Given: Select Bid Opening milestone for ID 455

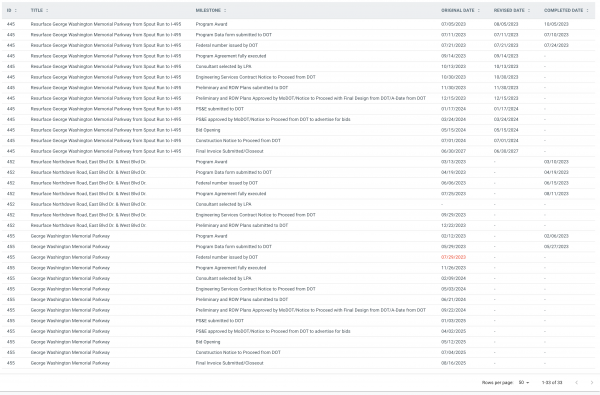Looking at the screenshot, I should click(208, 342).
